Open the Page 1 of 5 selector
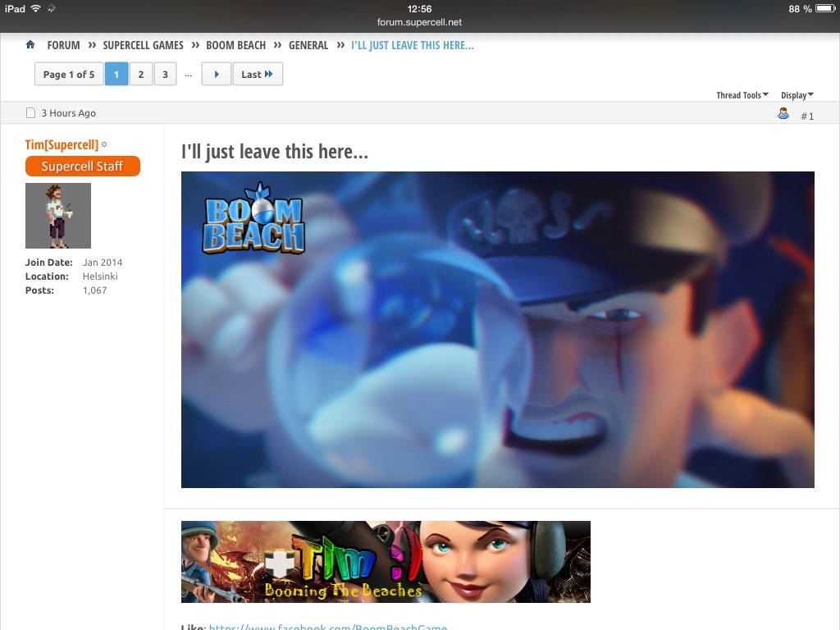 (69, 75)
